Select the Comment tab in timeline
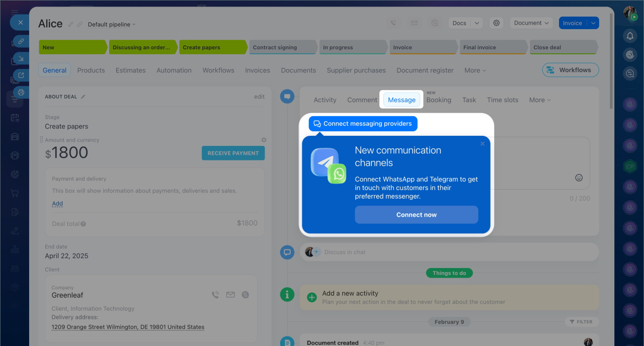This screenshot has width=644, height=346. point(362,100)
